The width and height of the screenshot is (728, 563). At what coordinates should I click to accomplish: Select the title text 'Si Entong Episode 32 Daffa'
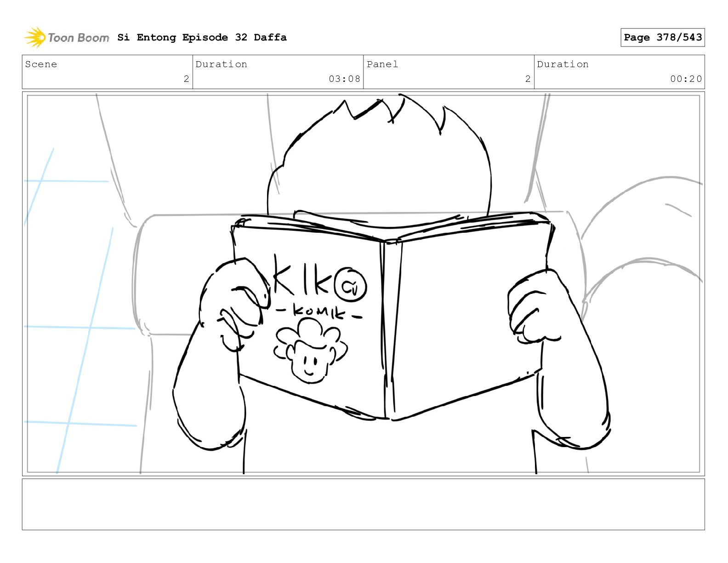[x=202, y=37]
